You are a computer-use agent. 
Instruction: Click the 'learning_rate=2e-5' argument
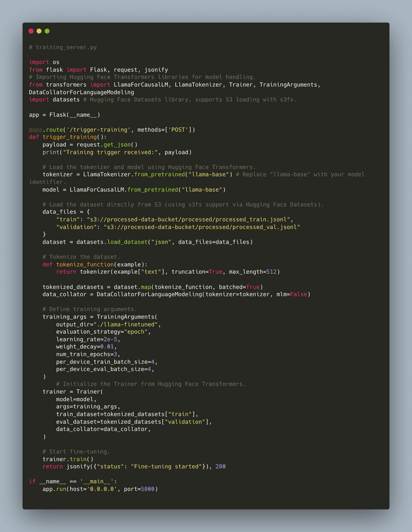click(88, 339)
